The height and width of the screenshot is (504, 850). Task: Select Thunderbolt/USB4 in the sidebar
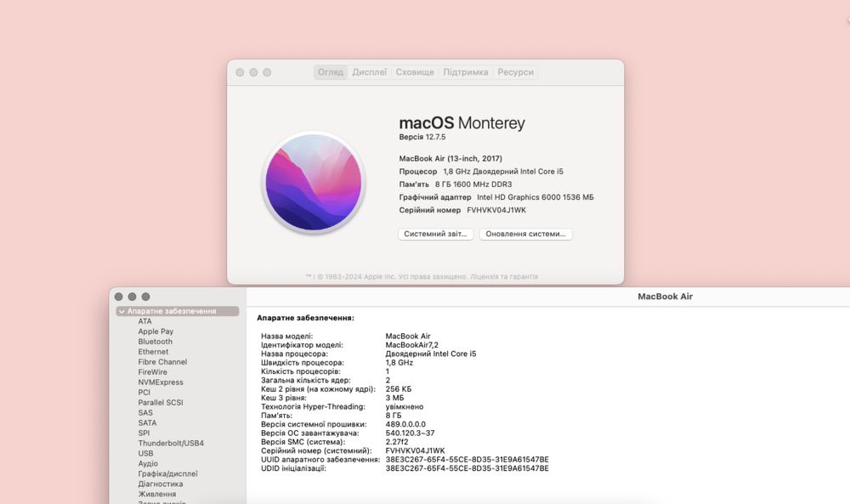click(171, 444)
